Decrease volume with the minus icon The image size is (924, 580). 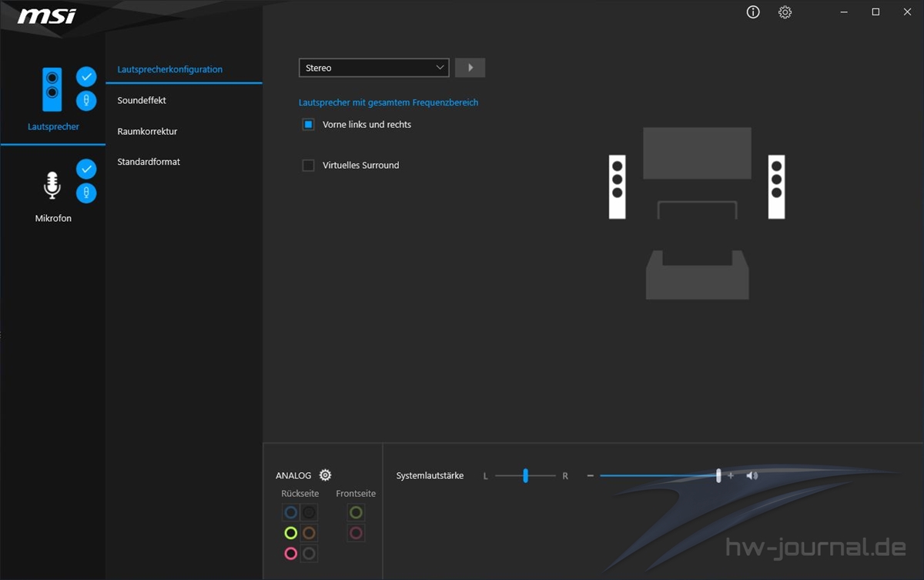pos(591,476)
